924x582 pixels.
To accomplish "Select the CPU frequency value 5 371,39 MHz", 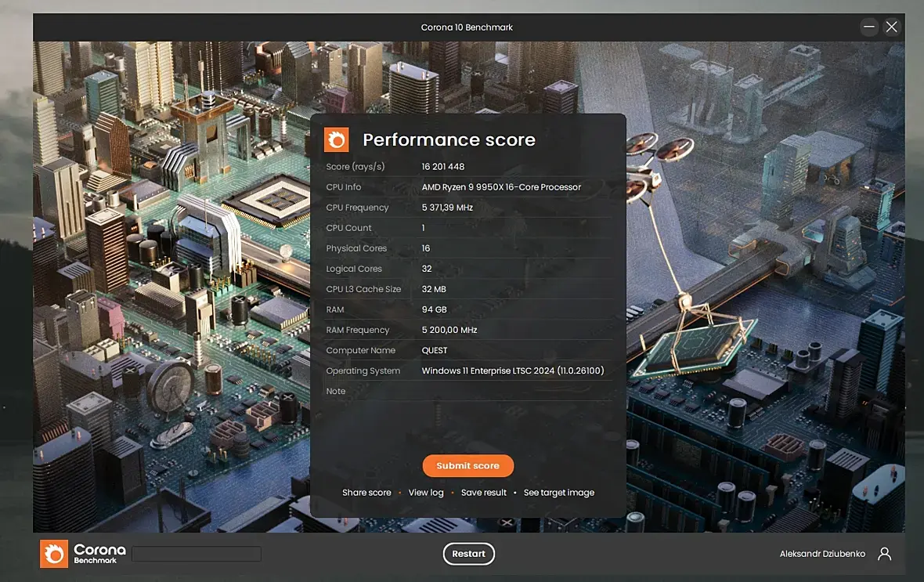I will coord(447,208).
